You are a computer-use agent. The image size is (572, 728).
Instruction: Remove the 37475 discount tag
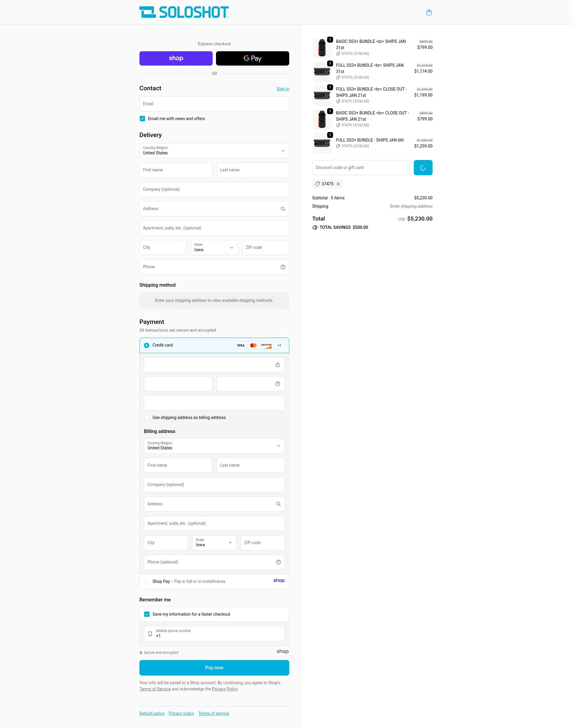[x=338, y=184]
